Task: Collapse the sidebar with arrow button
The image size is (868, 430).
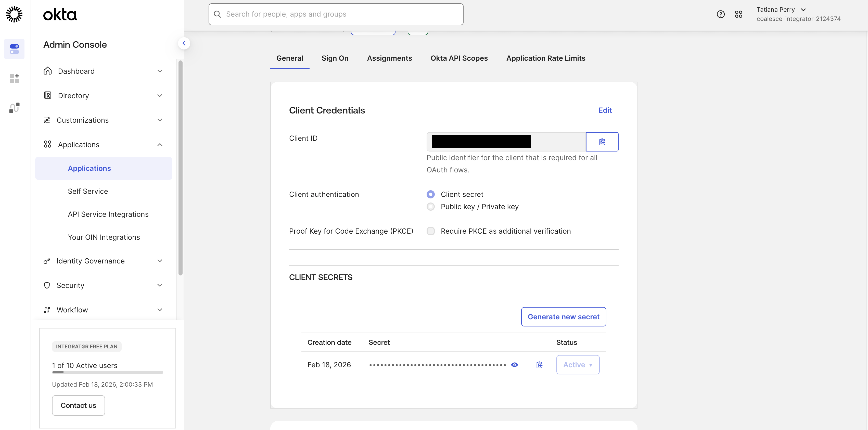Action: [x=184, y=43]
